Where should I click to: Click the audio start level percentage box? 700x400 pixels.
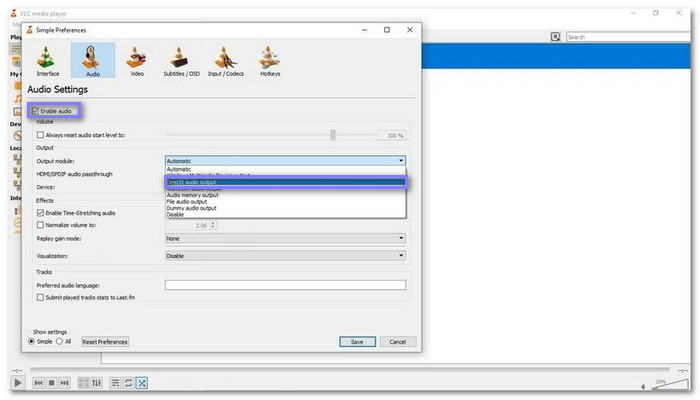click(392, 135)
